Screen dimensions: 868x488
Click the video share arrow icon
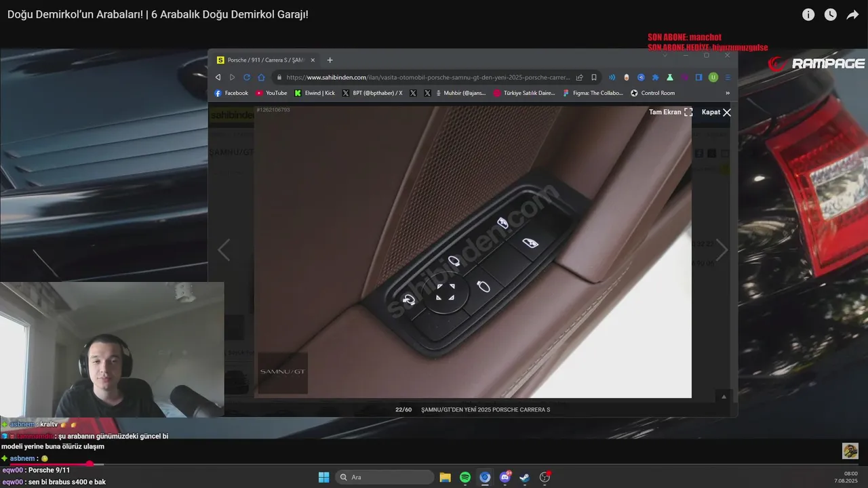pyautogui.click(x=852, y=14)
